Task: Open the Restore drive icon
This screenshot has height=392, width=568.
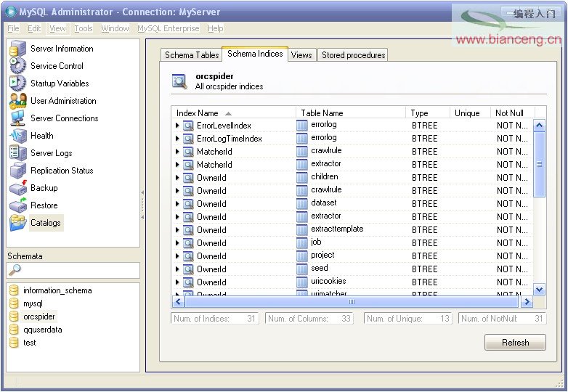Action: pos(17,205)
